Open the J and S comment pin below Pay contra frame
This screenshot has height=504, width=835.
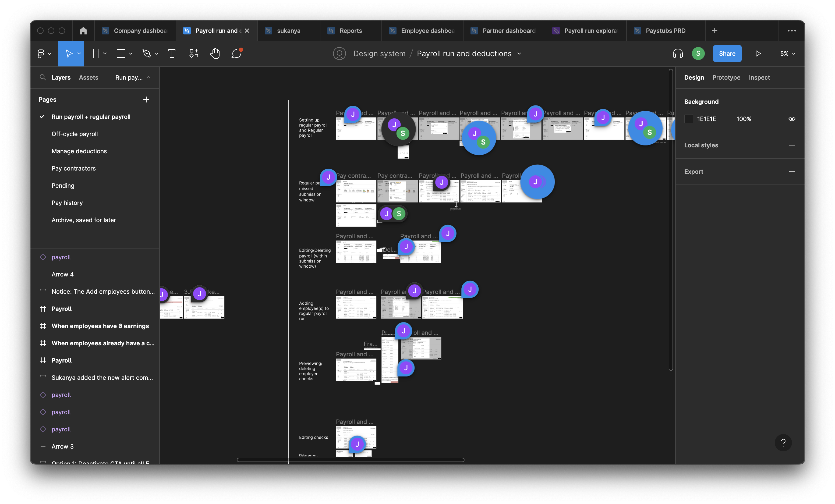(392, 214)
